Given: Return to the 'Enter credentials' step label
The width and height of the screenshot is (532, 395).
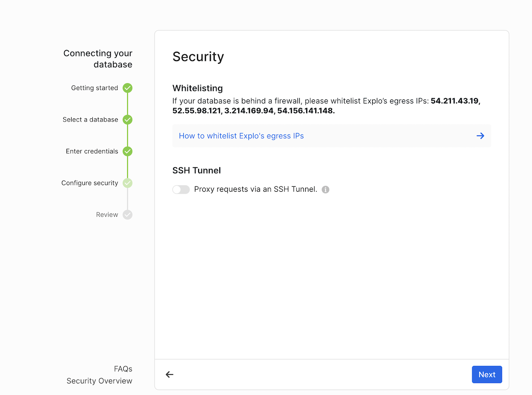Looking at the screenshot, I should [92, 151].
